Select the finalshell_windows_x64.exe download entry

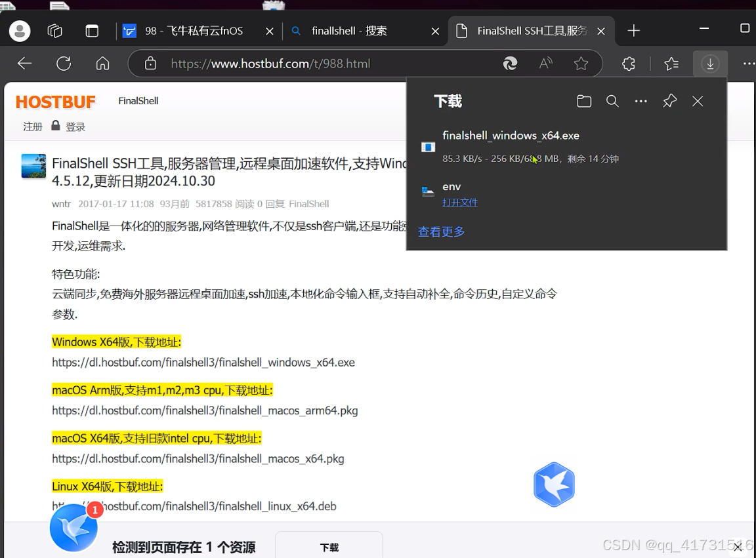point(566,147)
